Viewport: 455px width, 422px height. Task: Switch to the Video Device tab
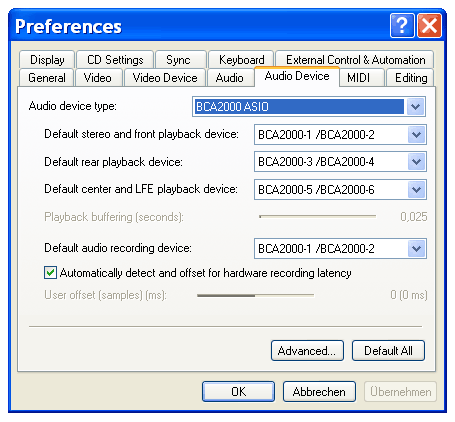click(165, 78)
